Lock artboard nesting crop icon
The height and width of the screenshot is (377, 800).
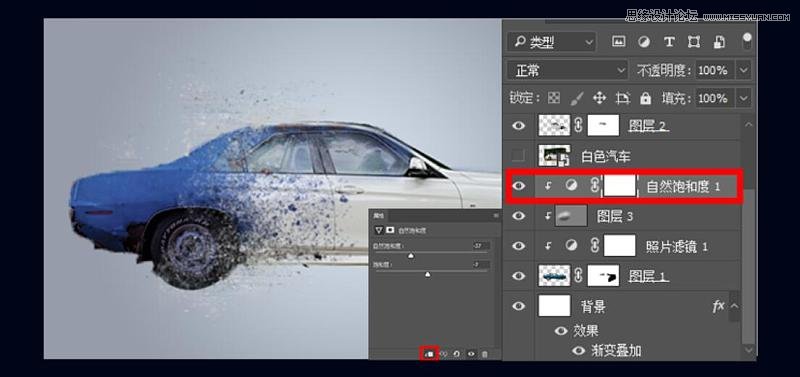[x=622, y=97]
